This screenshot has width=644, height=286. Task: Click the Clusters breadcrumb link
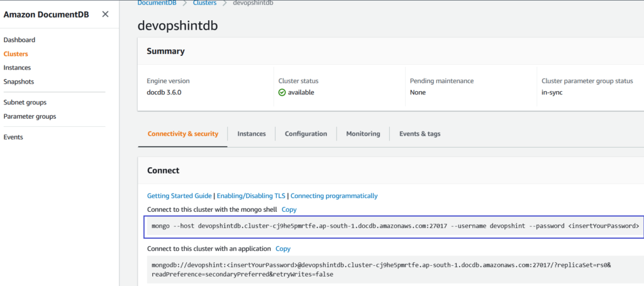[204, 3]
